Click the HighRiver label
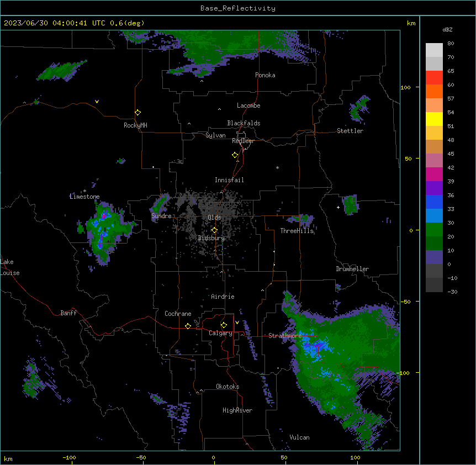This screenshot has height=465, width=476. 237,410
